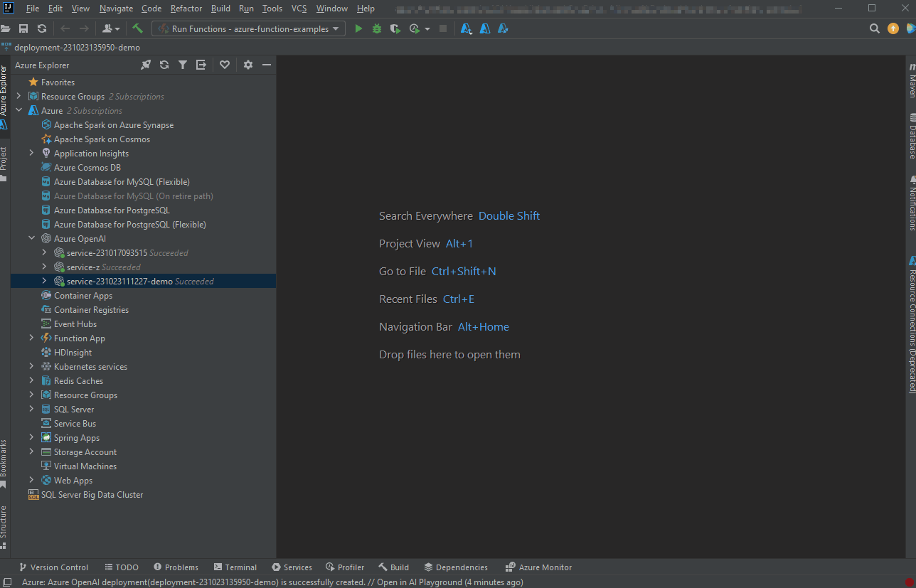
Task: Expand the Function App node
Action: (x=31, y=338)
